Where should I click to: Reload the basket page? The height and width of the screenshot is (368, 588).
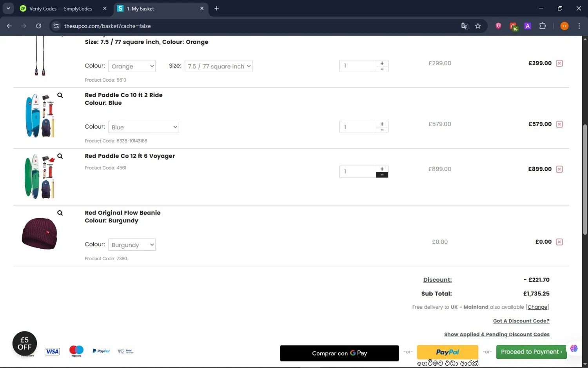[x=38, y=26]
